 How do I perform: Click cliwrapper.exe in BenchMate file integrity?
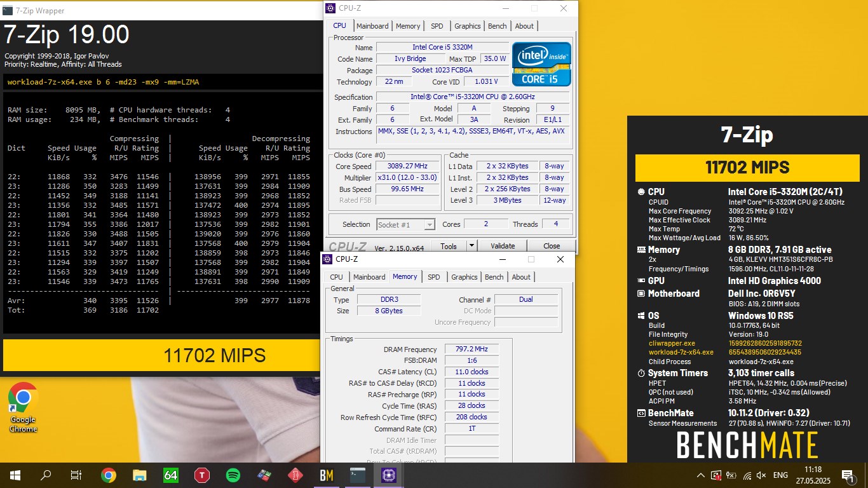(672, 343)
